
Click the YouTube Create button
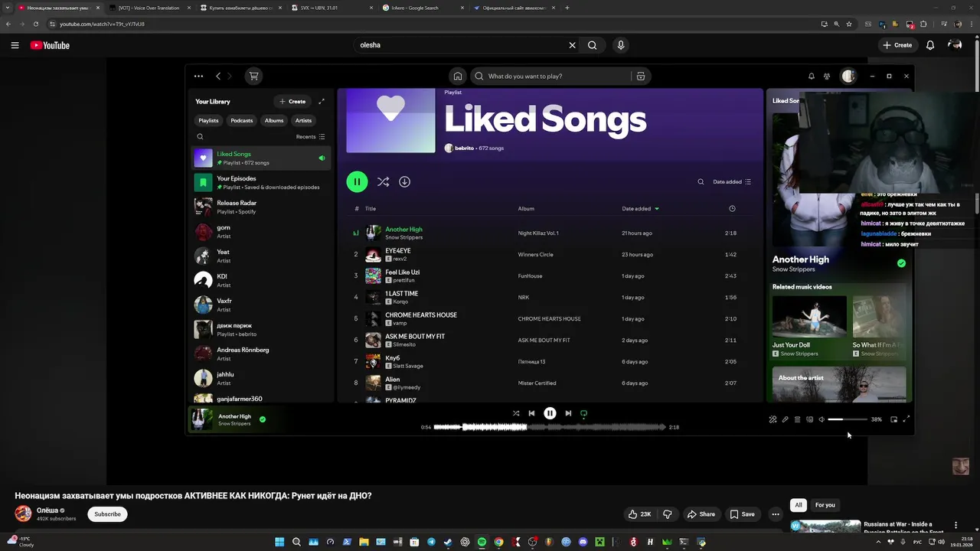[897, 45]
